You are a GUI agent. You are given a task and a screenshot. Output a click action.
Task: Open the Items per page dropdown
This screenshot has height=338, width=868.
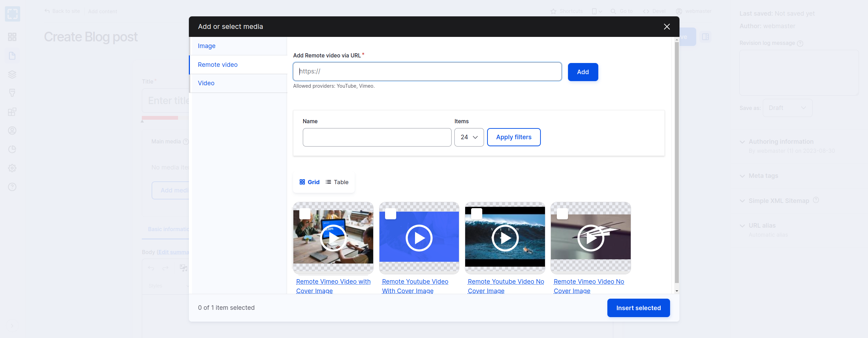[x=469, y=137]
